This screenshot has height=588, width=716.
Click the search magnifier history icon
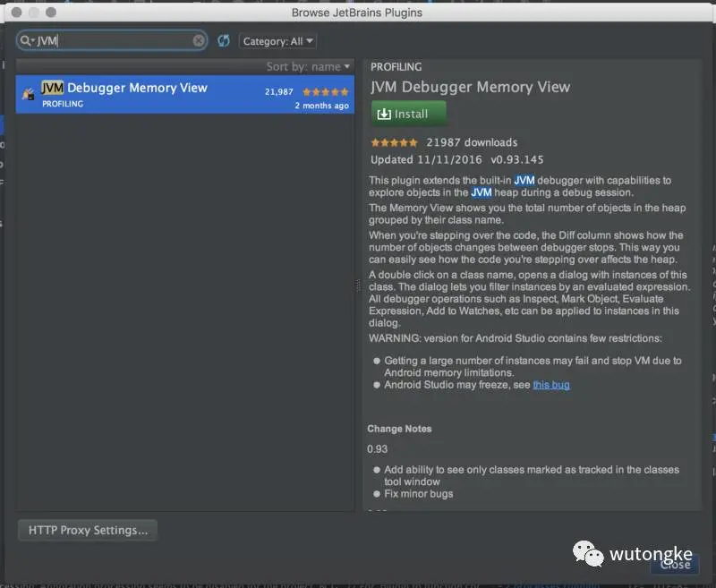[26, 40]
